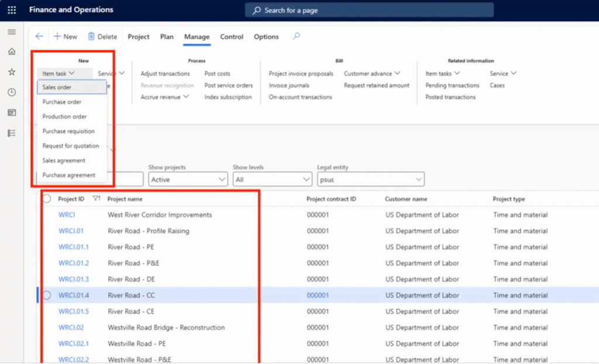Expand the hamburger navigation menu
The height and width of the screenshot is (364, 599).
(x=12, y=32)
